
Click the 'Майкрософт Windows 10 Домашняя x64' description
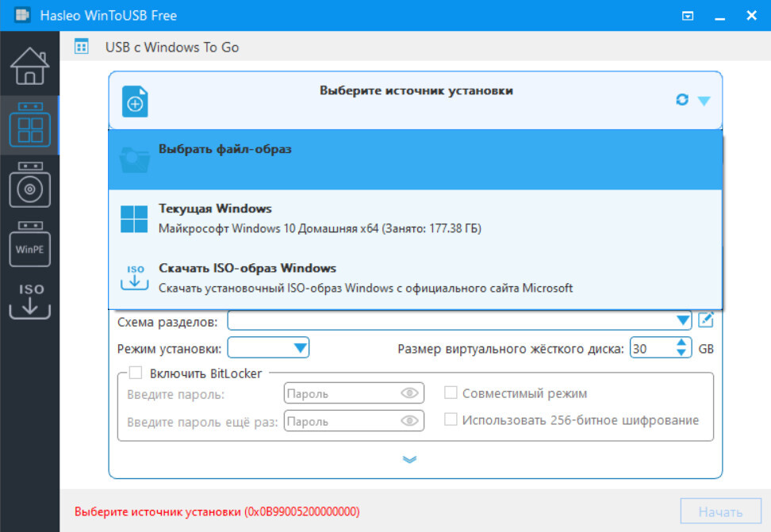coord(320,228)
